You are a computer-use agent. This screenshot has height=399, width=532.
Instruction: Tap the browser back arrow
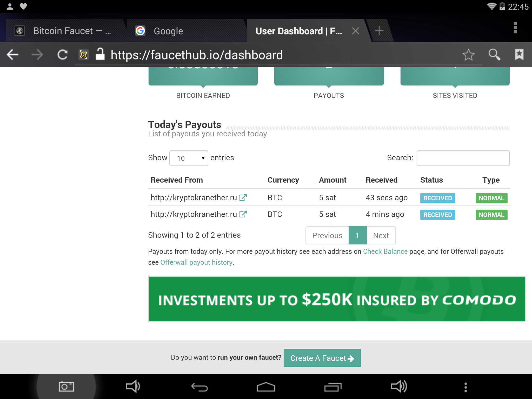(x=12, y=55)
